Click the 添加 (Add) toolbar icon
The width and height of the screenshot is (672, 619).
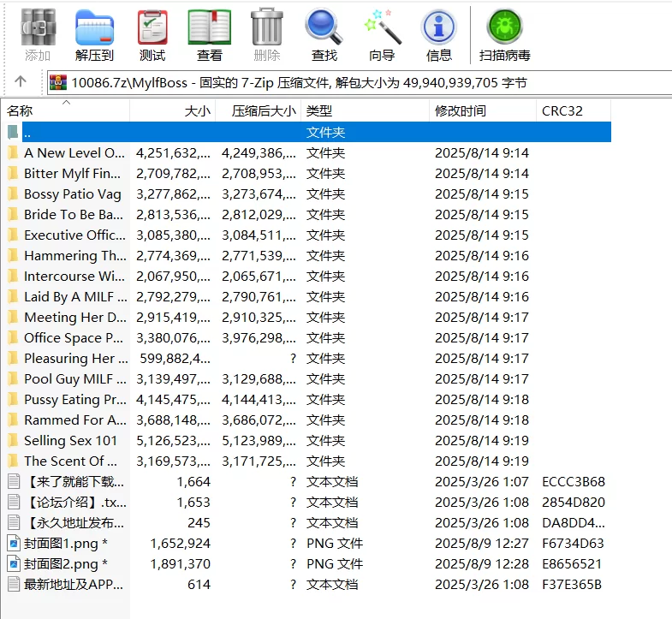pos(39,27)
